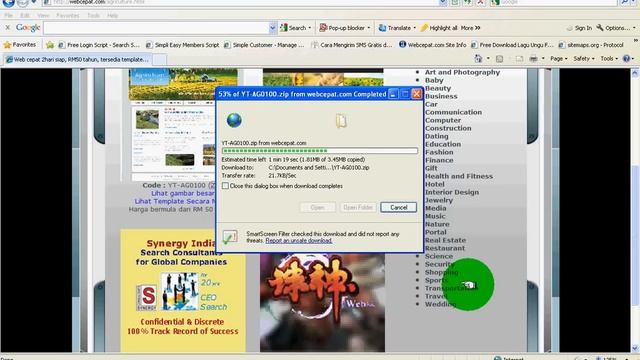Click the download progress bar

[x=320, y=151]
